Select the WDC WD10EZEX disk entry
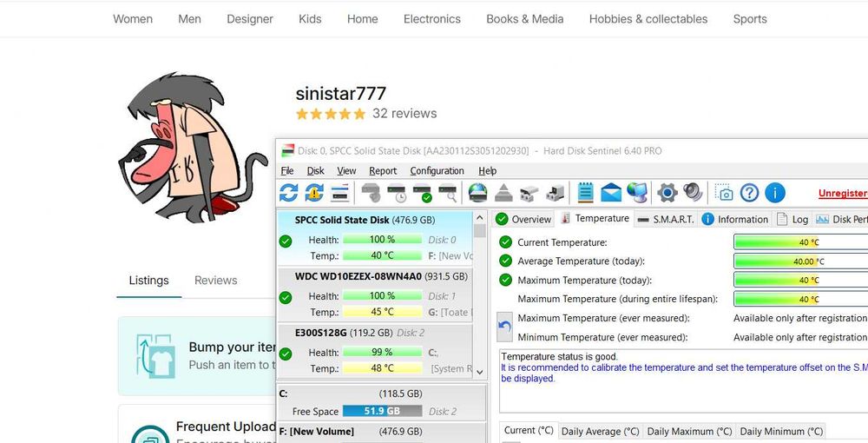 click(x=375, y=294)
